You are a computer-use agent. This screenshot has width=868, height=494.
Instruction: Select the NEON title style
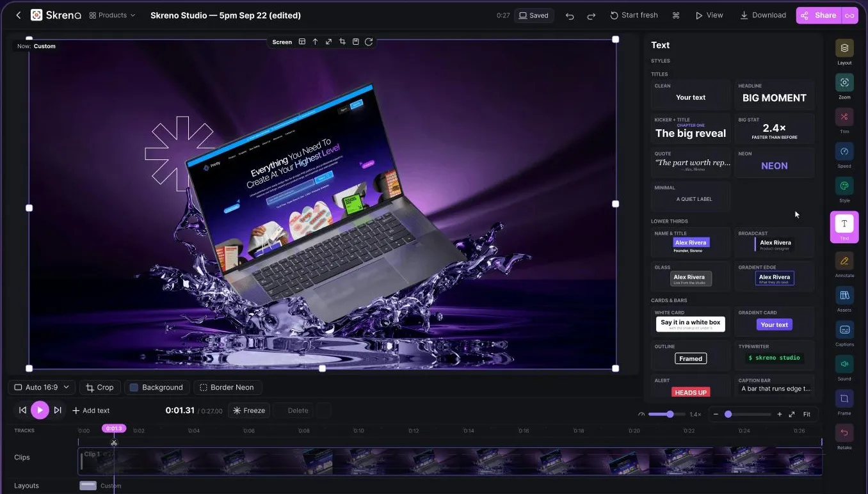point(775,163)
